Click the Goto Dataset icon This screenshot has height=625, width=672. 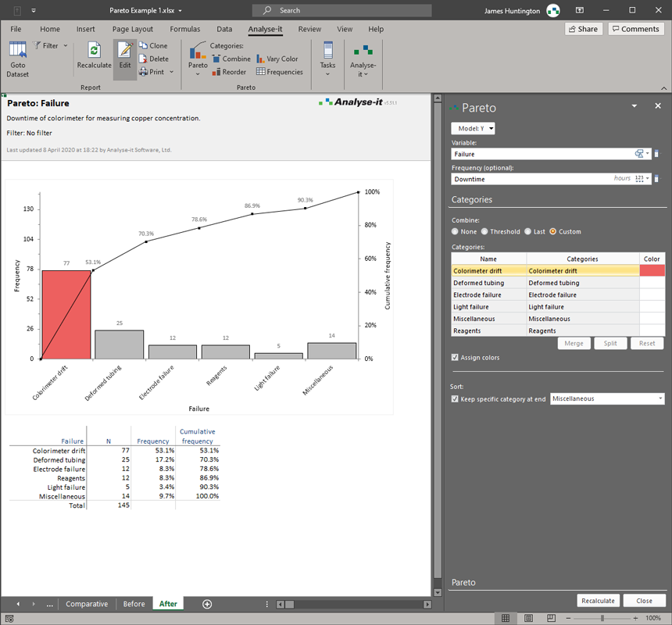17,50
